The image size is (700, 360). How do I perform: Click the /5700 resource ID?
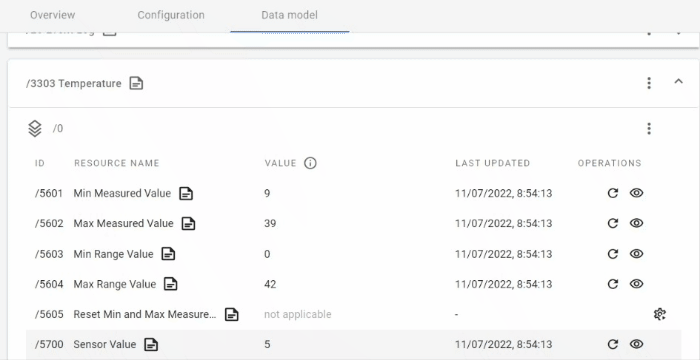49,344
